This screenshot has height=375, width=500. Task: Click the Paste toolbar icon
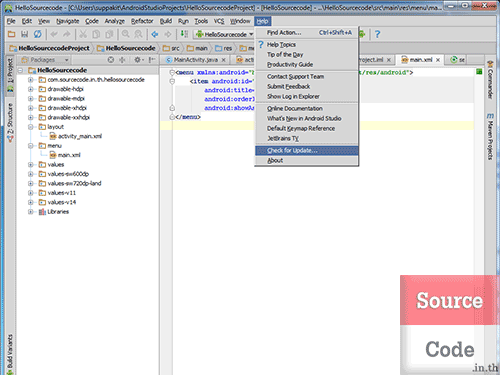(109, 34)
